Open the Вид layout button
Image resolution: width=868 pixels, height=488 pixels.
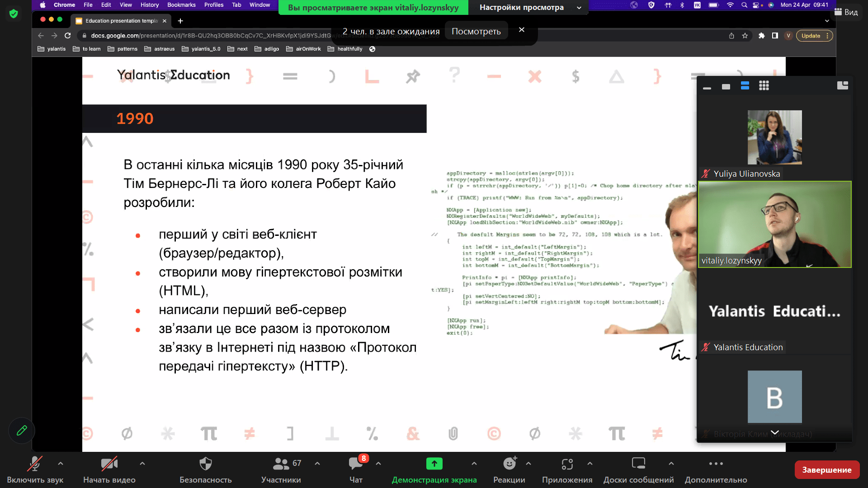846,12
